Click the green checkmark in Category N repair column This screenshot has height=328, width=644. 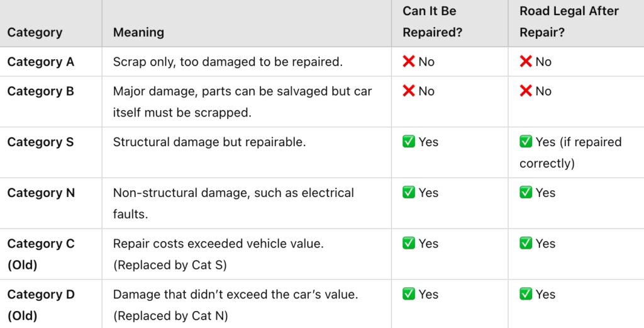pyautogui.click(x=409, y=193)
